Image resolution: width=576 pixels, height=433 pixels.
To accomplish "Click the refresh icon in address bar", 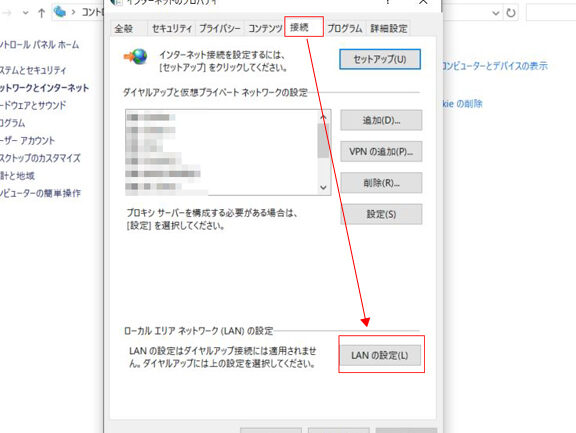I will [x=511, y=13].
